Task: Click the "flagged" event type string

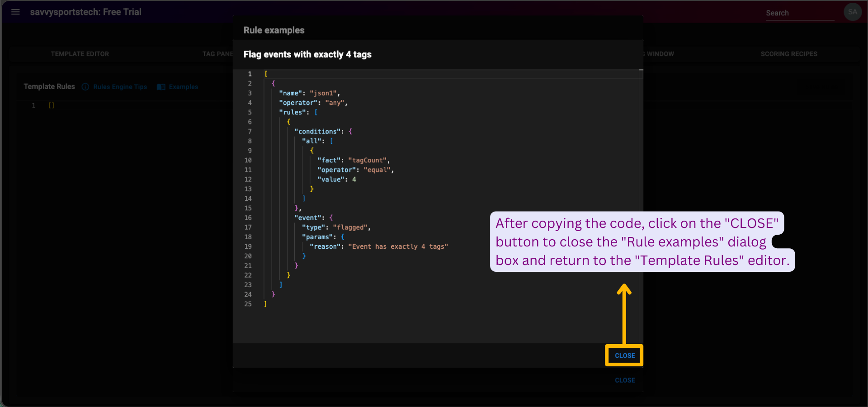Action: click(x=350, y=227)
